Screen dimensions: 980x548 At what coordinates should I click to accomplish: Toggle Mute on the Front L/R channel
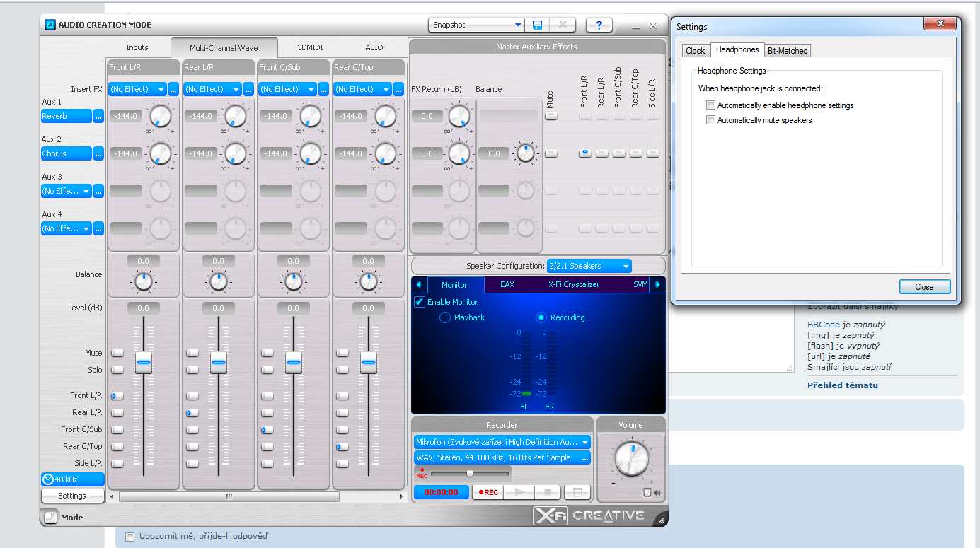pyautogui.click(x=117, y=353)
